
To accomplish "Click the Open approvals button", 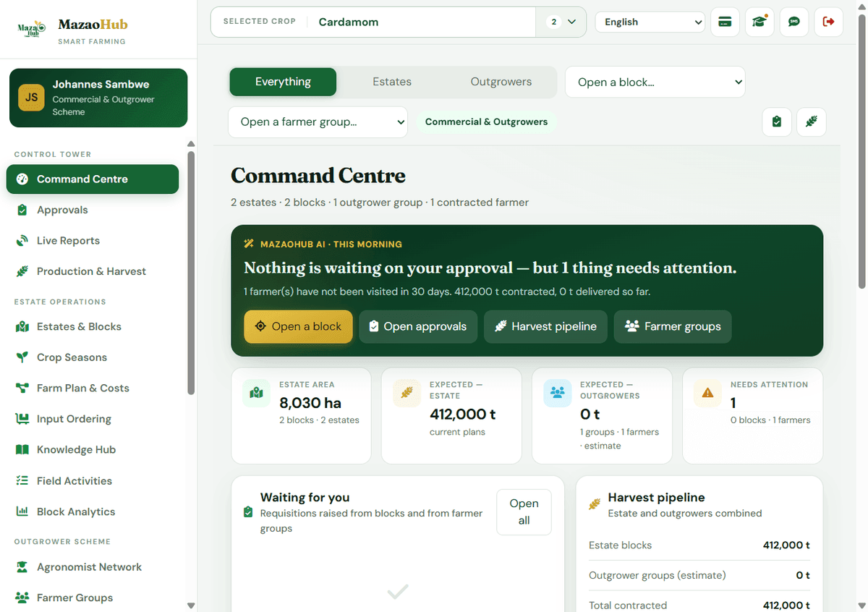I will (x=418, y=326).
